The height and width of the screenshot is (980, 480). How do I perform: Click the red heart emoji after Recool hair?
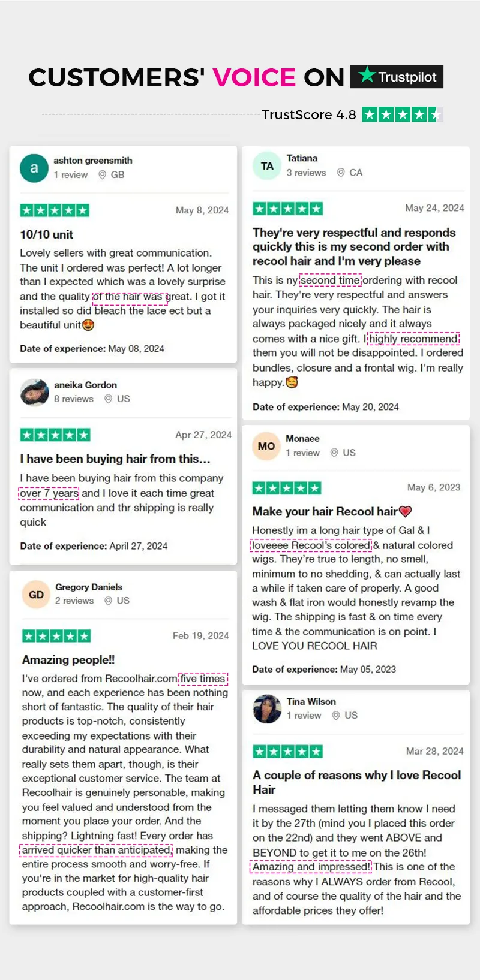406,511
